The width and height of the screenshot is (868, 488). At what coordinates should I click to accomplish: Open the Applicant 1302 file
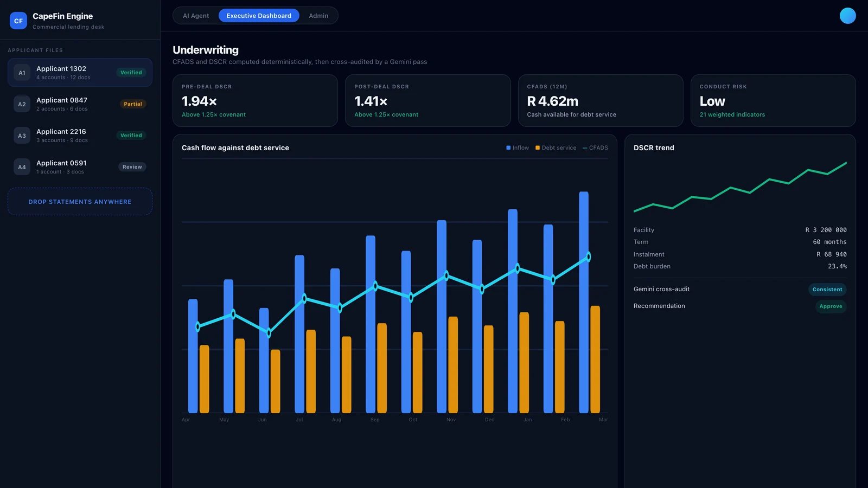80,73
